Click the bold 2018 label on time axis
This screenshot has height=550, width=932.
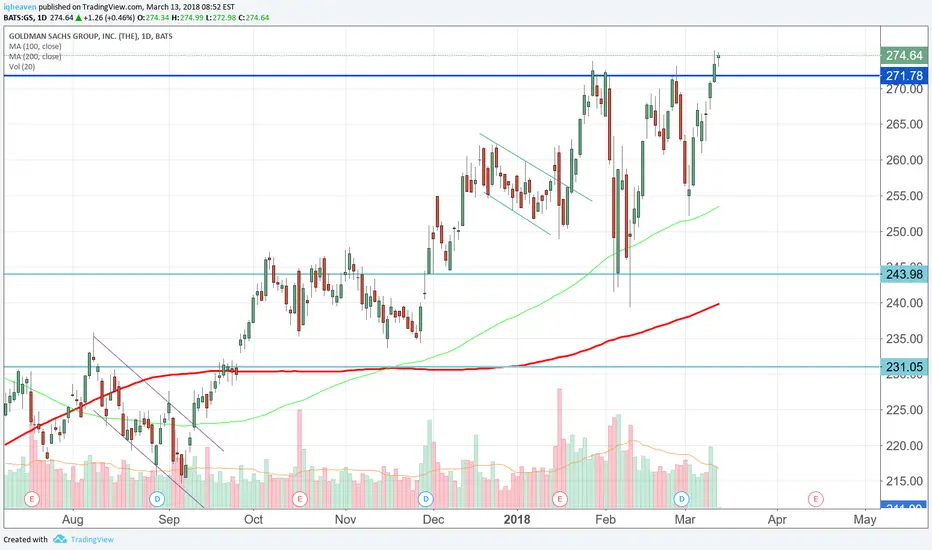(517, 519)
